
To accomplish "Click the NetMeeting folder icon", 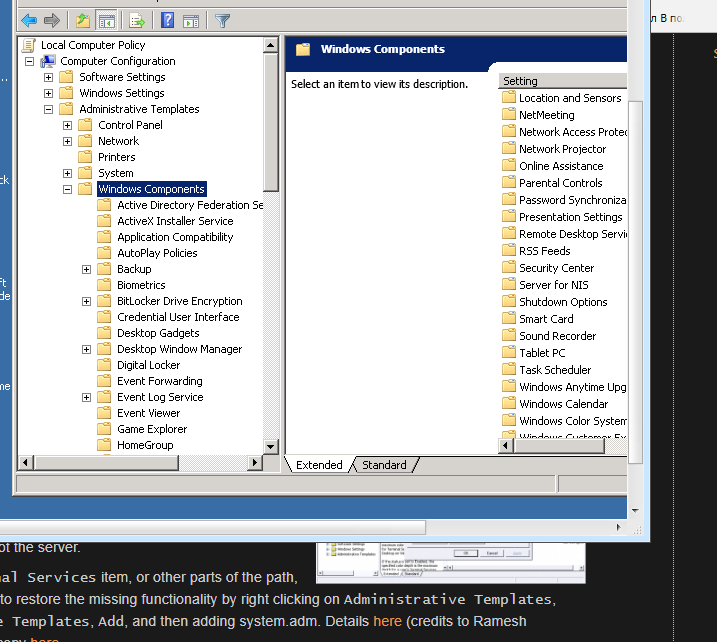I will pyautogui.click(x=508, y=114).
